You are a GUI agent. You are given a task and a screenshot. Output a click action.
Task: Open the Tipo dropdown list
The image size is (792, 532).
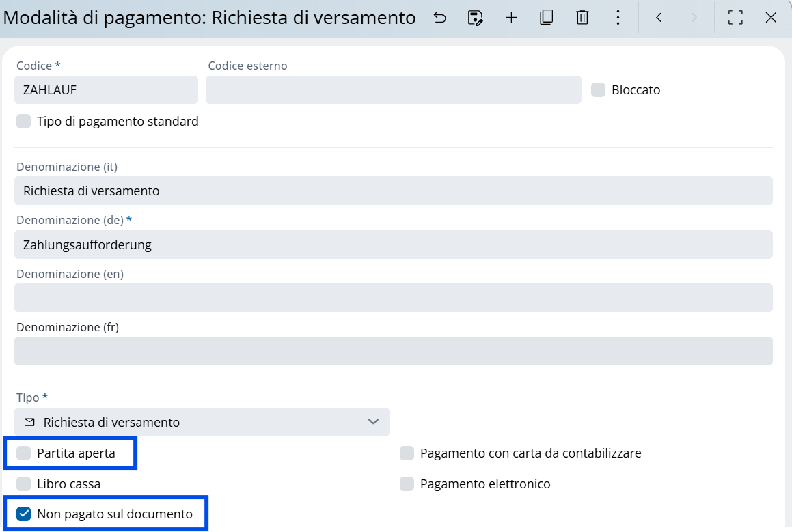(202, 422)
